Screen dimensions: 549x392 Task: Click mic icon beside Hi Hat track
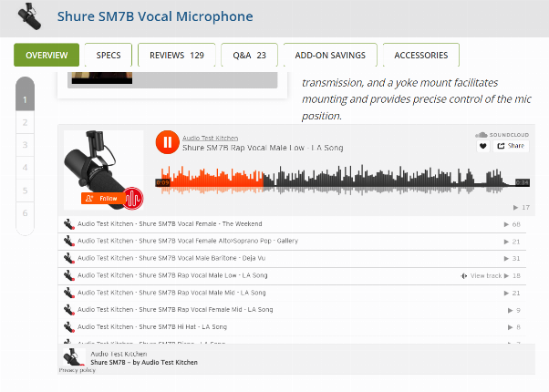(69, 327)
